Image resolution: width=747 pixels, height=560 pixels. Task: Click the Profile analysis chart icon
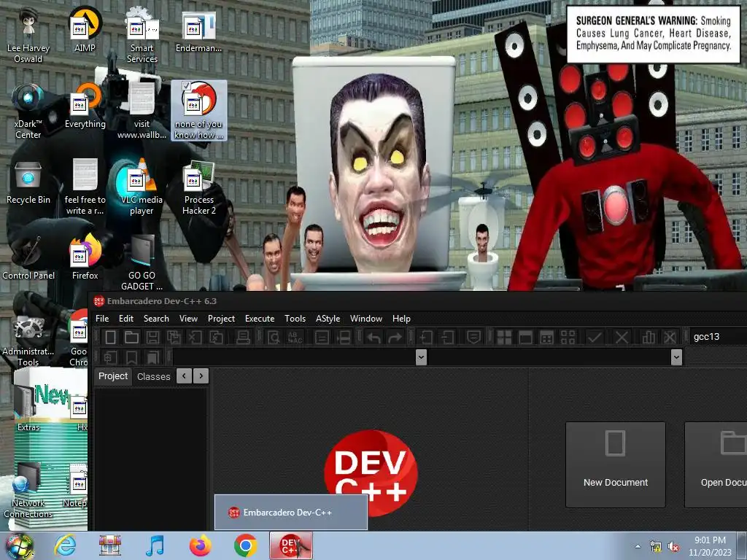(649, 337)
